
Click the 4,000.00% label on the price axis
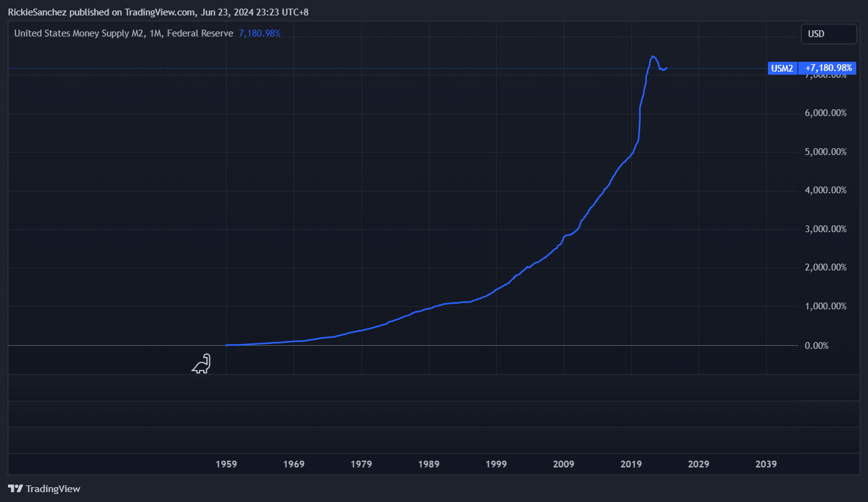pyautogui.click(x=827, y=190)
